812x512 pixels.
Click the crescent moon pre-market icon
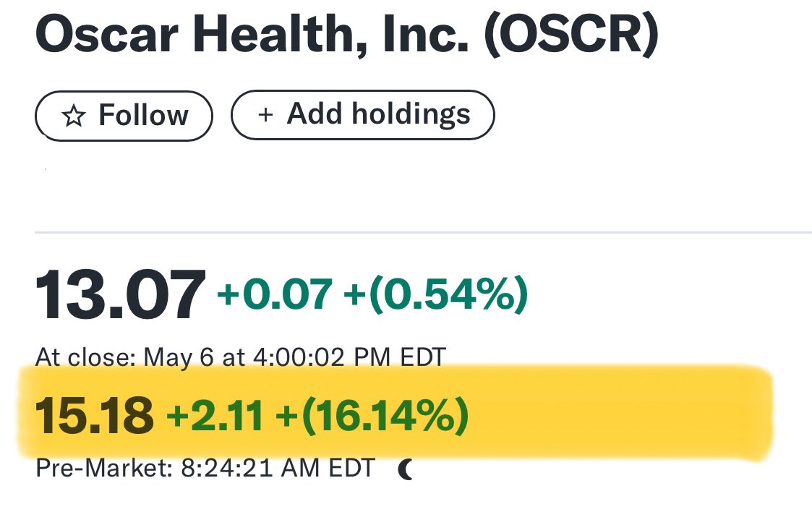click(x=406, y=471)
